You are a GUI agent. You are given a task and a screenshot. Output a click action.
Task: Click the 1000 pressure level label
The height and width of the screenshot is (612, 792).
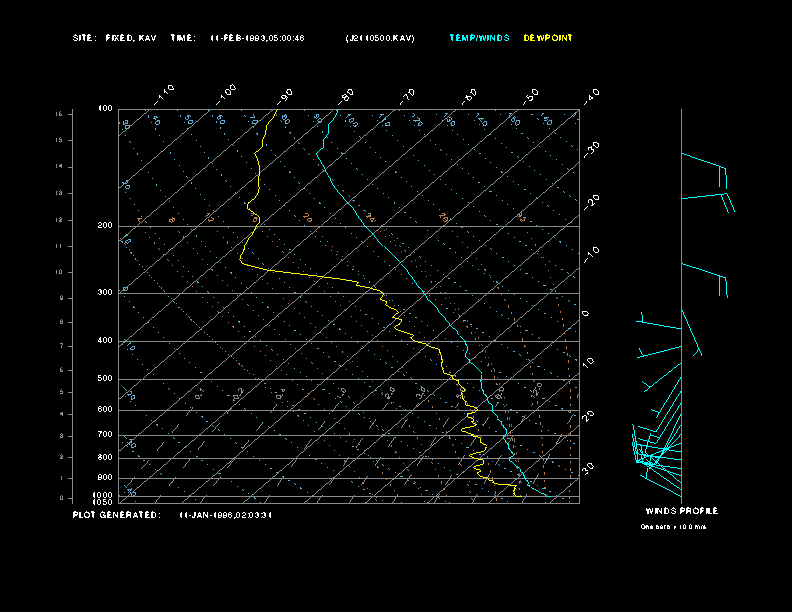tap(103, 495)
